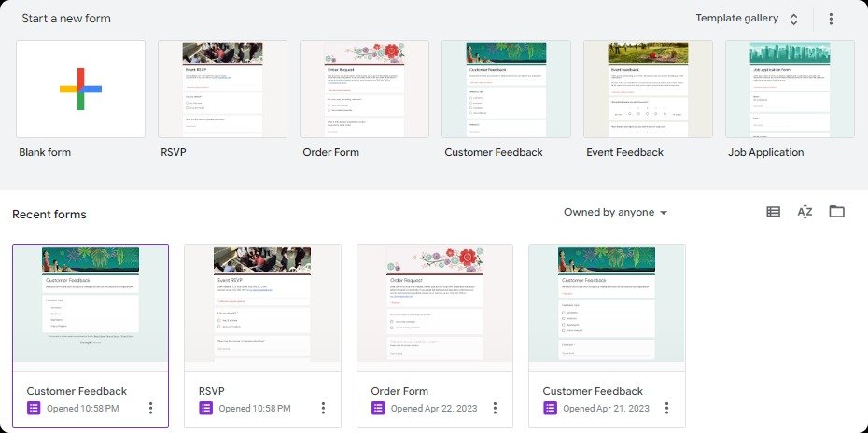The image size is (868, 433).
Task: Switch to list view icon
Action: pyautogui.click(x=774, y=212)
